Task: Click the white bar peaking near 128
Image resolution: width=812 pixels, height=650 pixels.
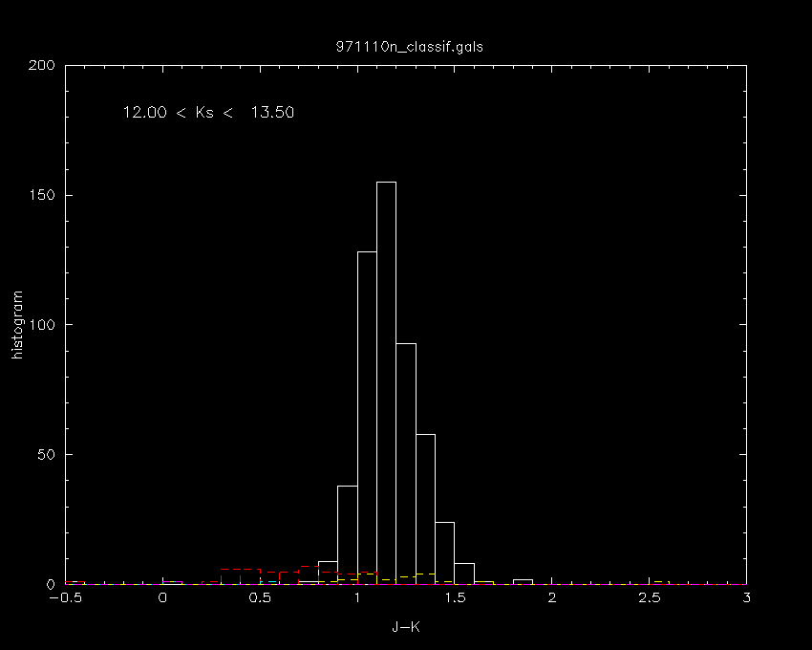Action: tap(367, 418)
